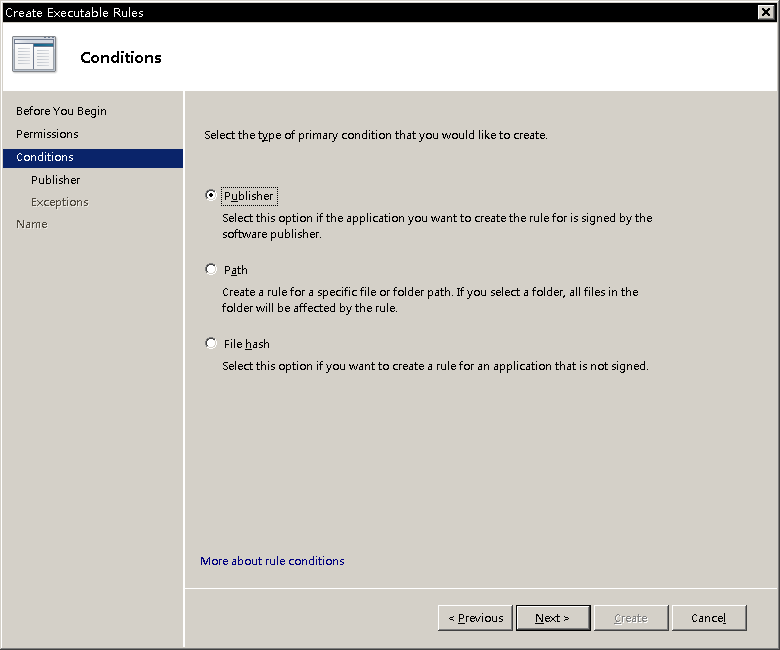Go to the Before You Begin step
780x650 pixels.
tap(61, 111)
